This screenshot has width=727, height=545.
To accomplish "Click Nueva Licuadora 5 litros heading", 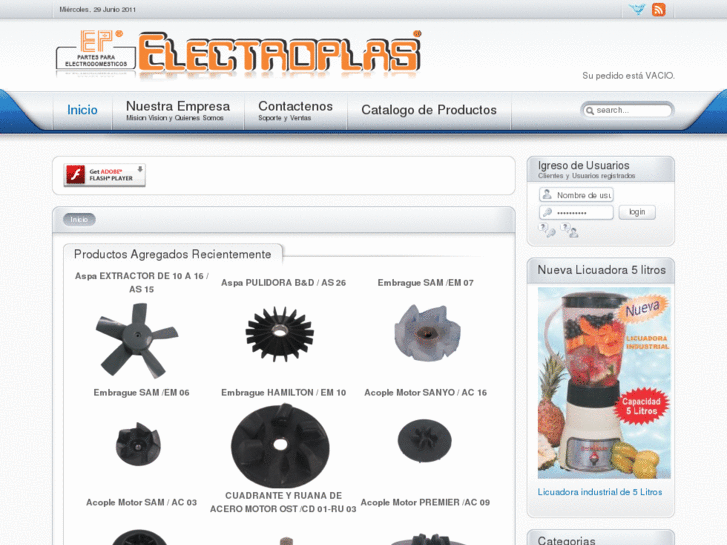I will tap(601, 270).
